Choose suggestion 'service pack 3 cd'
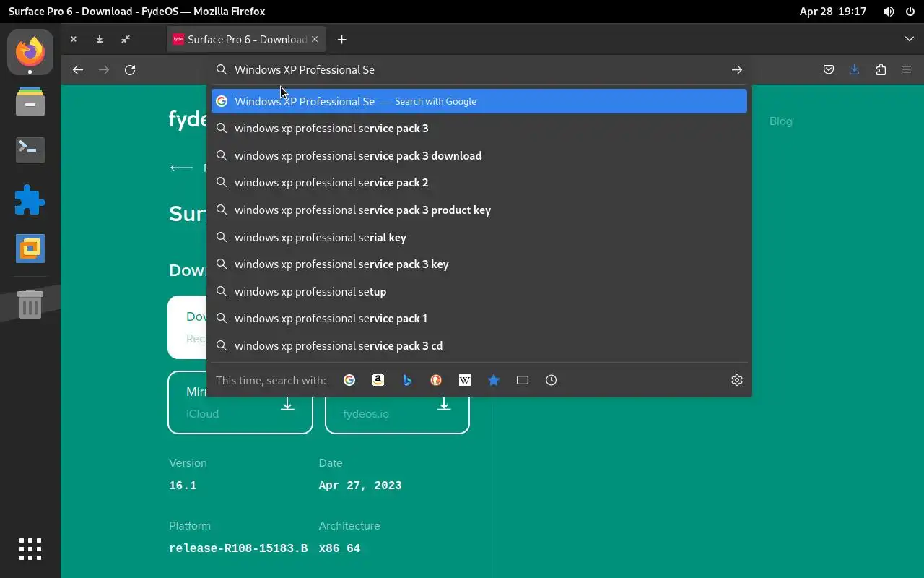Viewport: 924px width, 578px height. point(479,346)
